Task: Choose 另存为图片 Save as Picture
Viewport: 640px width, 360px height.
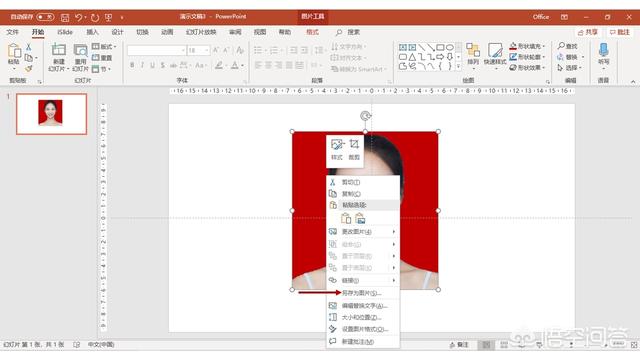Action: click(363, 293)
